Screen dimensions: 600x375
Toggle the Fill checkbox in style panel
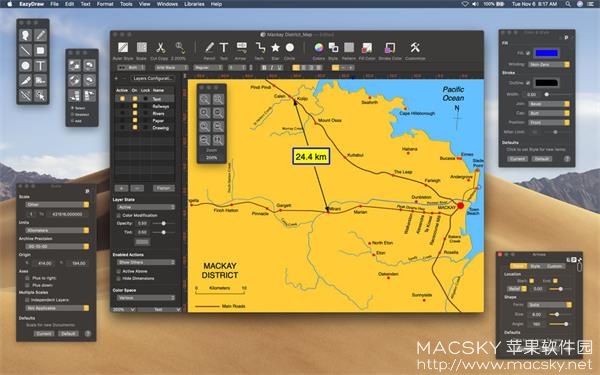[528, 53]
